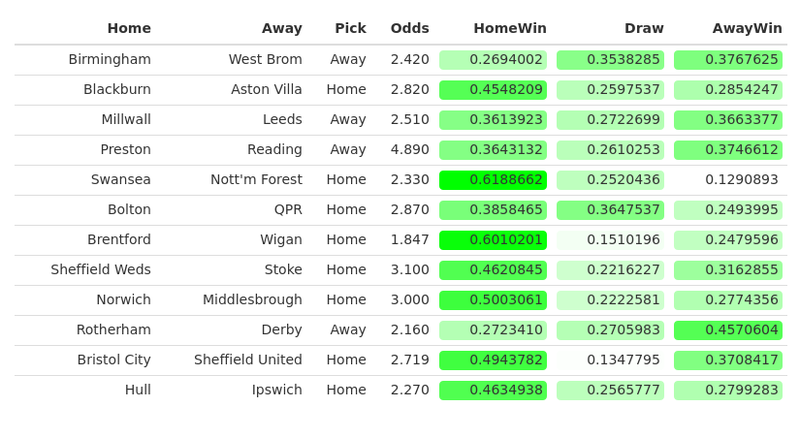
Task: Select the Rotherham Pick cell Away
Action: [348, 330]
